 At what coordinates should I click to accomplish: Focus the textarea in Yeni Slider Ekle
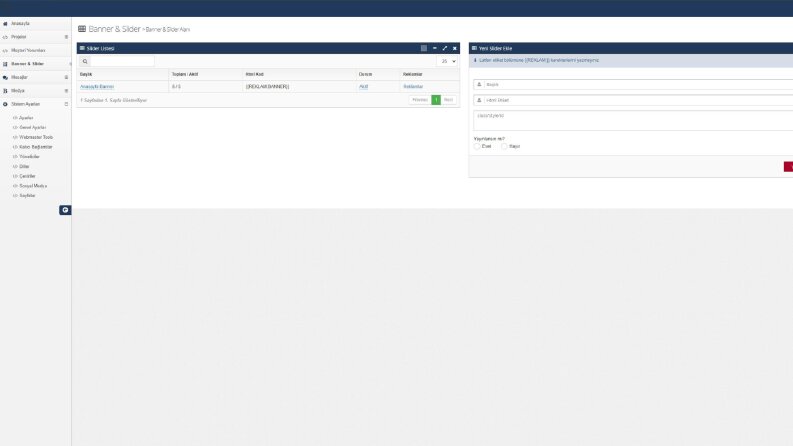[x=633, y=121]
